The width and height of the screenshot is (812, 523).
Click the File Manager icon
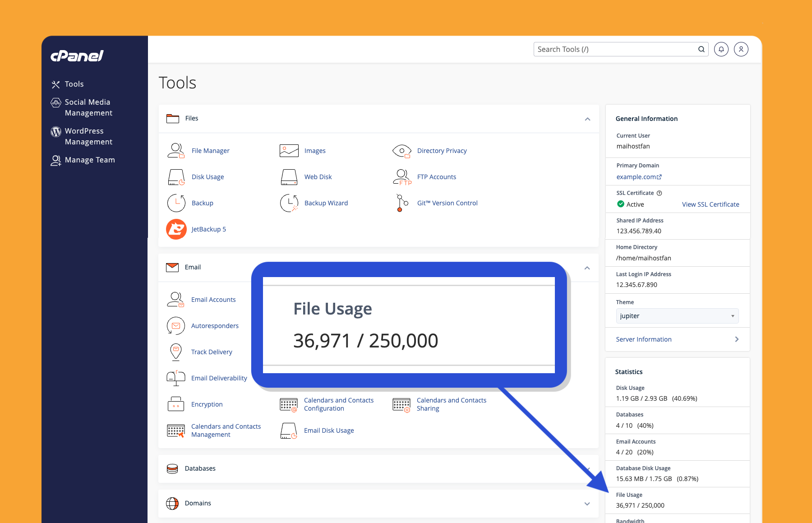[x=176, y=151]
